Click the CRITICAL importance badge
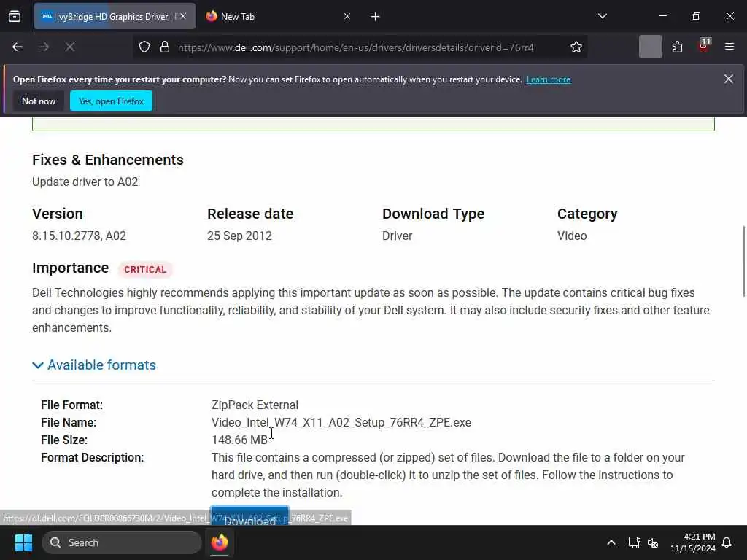 [145, 270]
